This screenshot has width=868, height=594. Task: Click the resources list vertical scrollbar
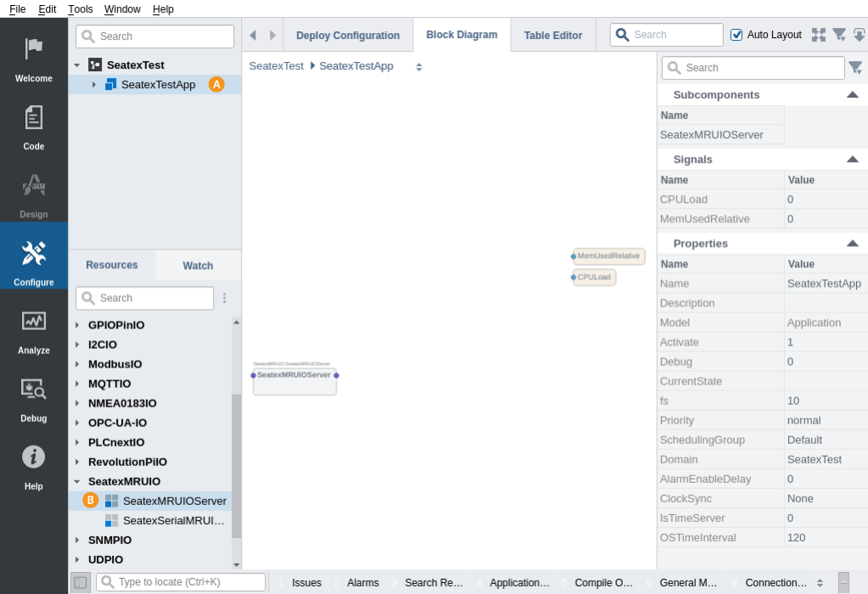coord(236,465)
